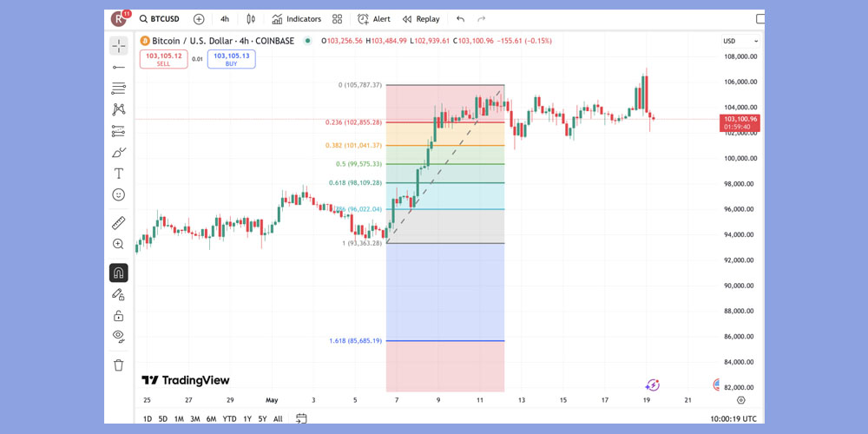Switch to the YTD date range
The image size is (868, 434).
point(229,418)
